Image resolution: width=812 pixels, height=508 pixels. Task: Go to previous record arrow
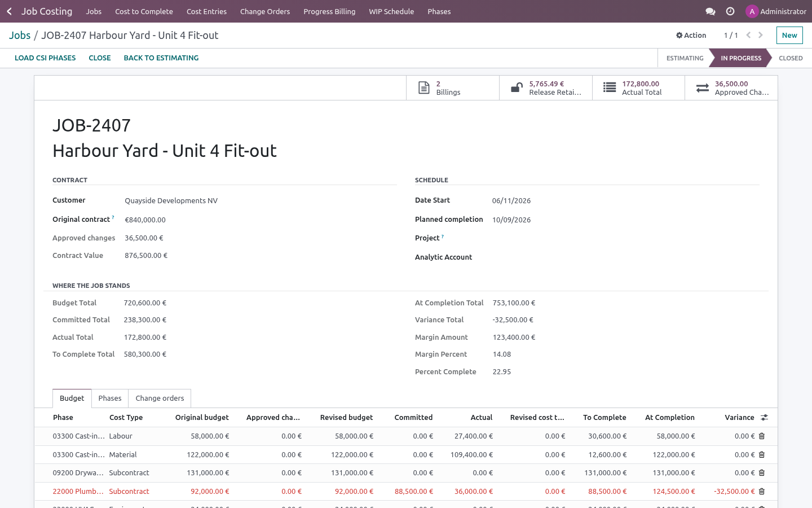point(748,35)
